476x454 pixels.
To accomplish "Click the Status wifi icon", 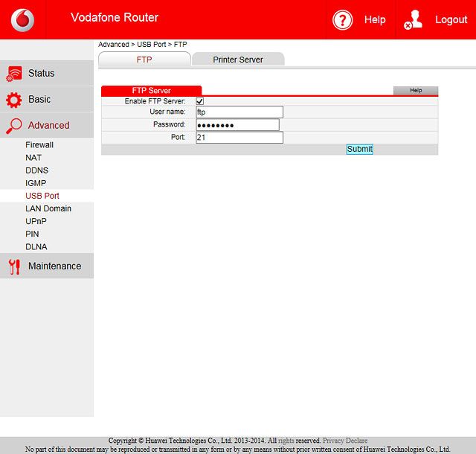I will pos(14,74).
